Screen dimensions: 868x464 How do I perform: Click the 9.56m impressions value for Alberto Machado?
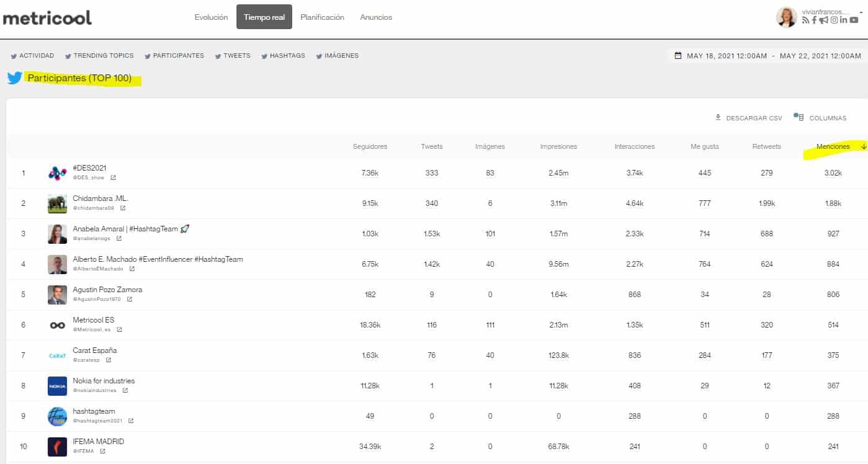[x=558, y=264]
